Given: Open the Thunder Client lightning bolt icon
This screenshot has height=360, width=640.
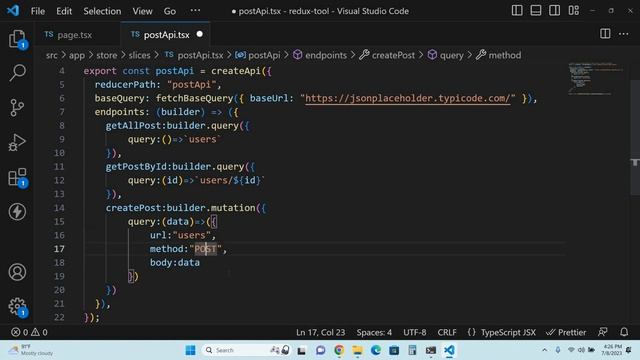Looking at the screenshot, I should (x=17, y=212).
